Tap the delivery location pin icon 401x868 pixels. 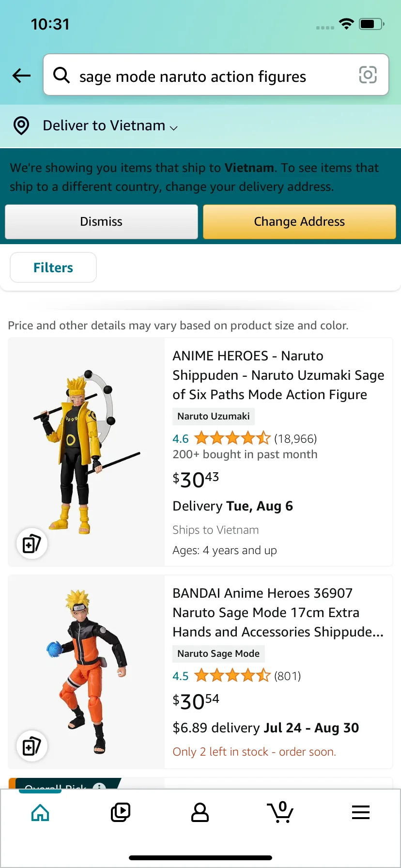[21, 125]
